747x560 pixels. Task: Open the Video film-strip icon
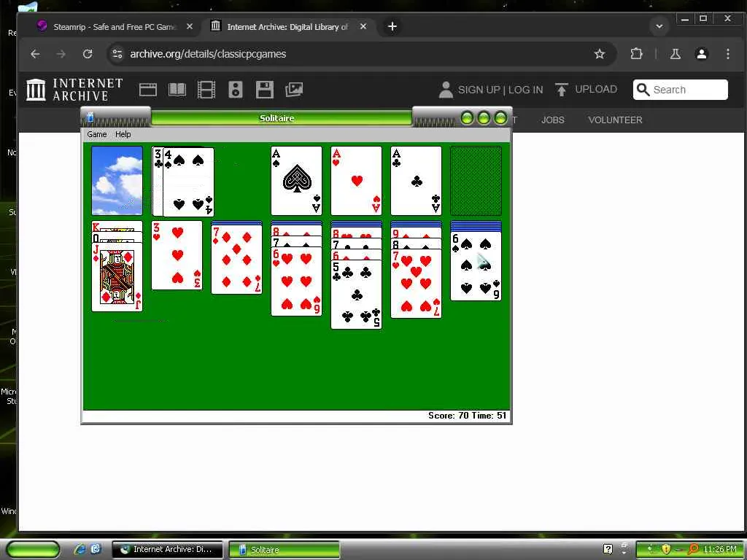(x=206, y=90)
